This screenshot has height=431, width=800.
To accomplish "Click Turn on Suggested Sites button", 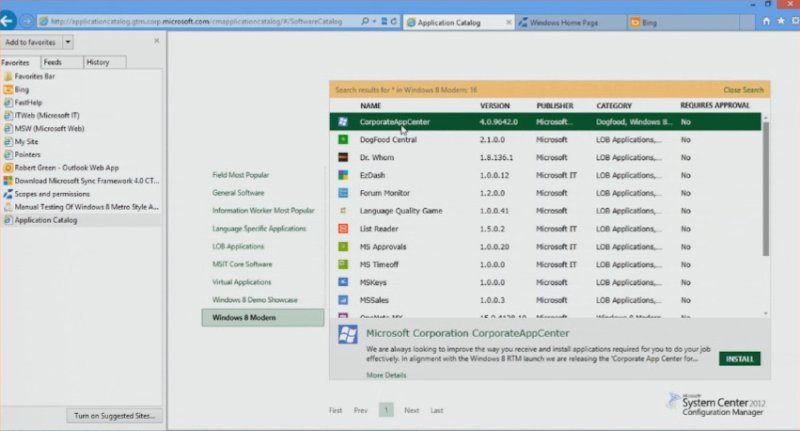I will pyautogui.click(x=114, y=416).
